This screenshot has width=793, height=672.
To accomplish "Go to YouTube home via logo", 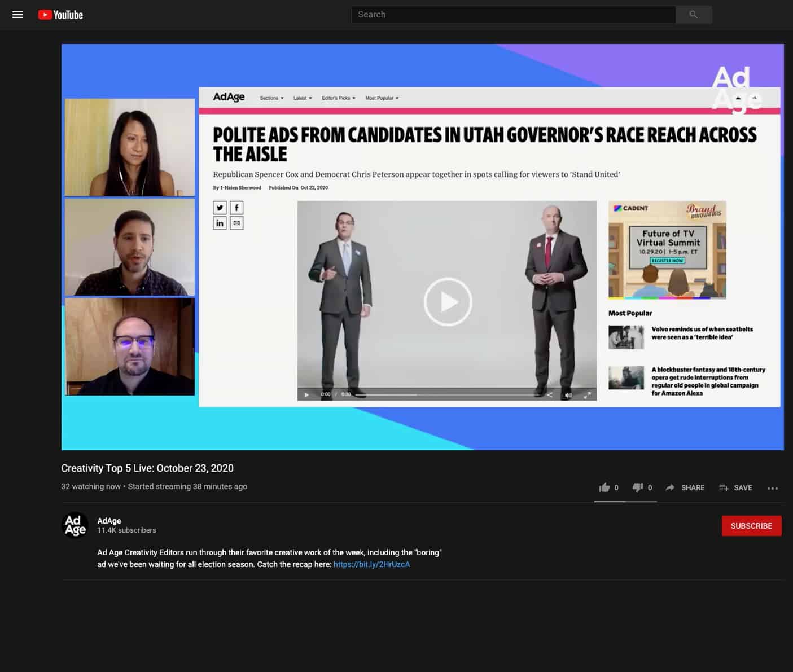I will pyautogui.click(x=60, y=15).
